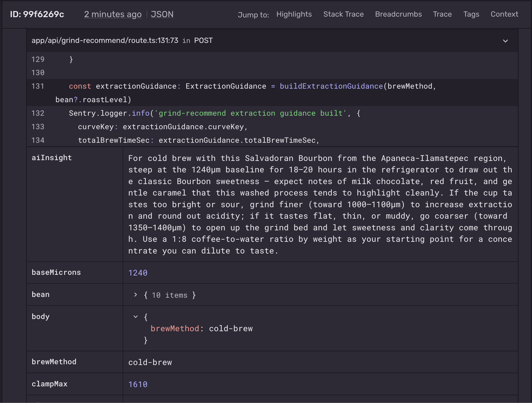This screenshot has height=403, width=532.
Task: Click the baseMicrons variable name
Action: coord(56,272)
